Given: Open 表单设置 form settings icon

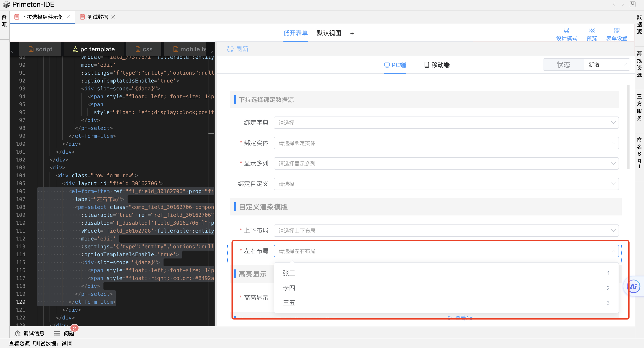Looking at the screenshot, I should tap(617, 31).
